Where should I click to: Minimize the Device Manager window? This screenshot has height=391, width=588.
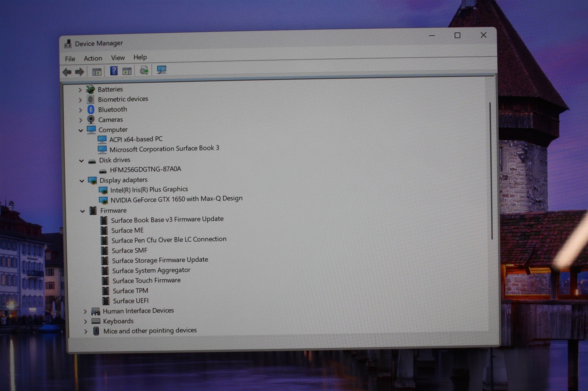coord(432,36)
